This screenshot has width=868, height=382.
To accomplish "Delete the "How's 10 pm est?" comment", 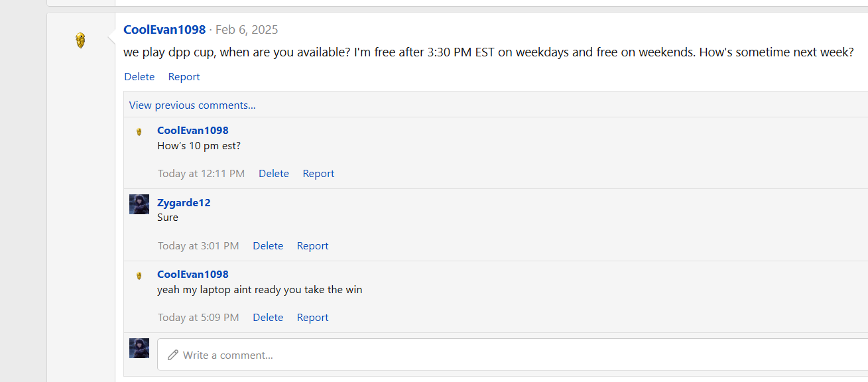I will pyautogui.click(x=274, y=173).
